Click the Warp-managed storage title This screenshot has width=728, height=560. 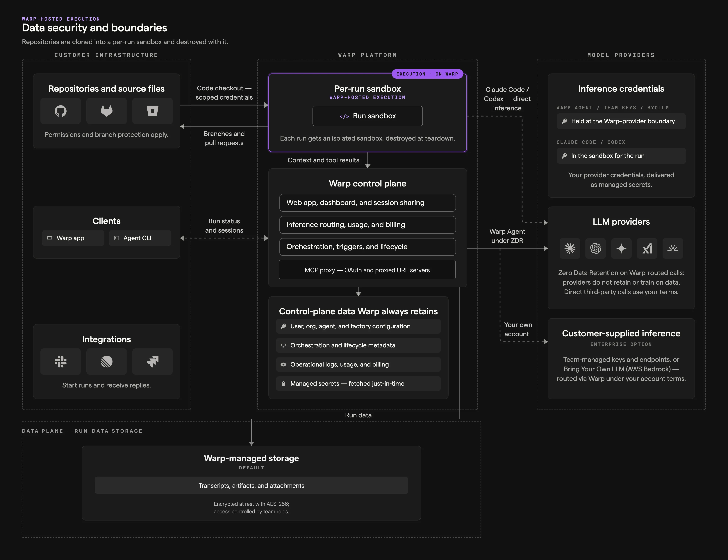[251, 458]
